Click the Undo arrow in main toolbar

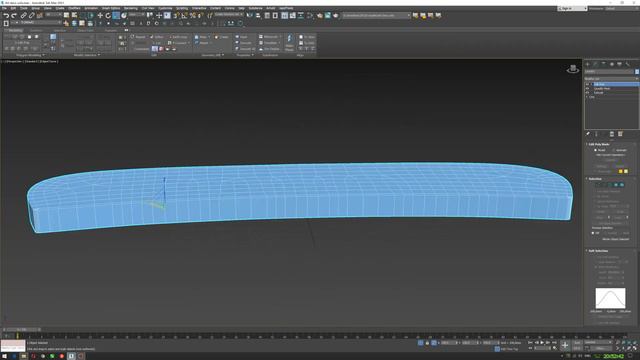coord(6,16)
